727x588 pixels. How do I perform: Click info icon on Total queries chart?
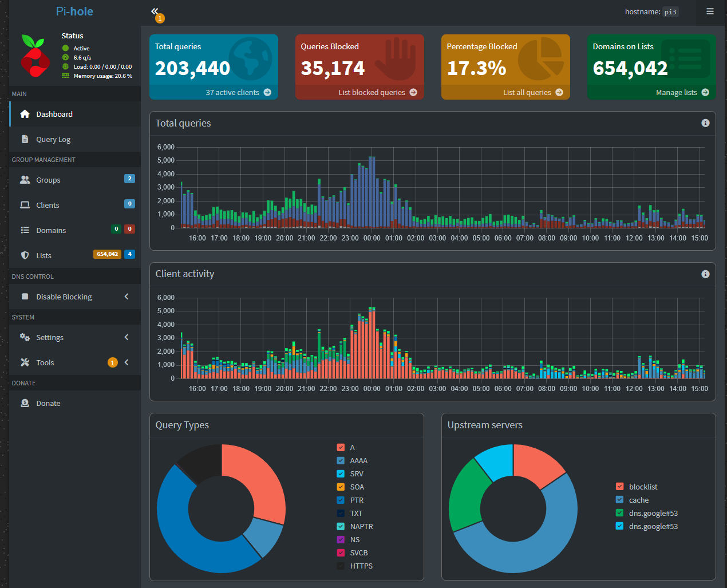(705, 123)
